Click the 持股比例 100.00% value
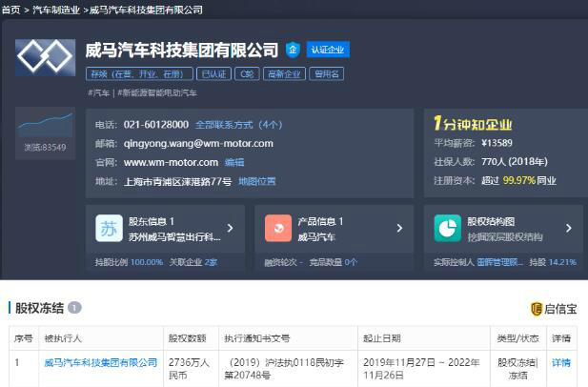Viewport: 588px width, 387px height. click(x=147, y=262)
